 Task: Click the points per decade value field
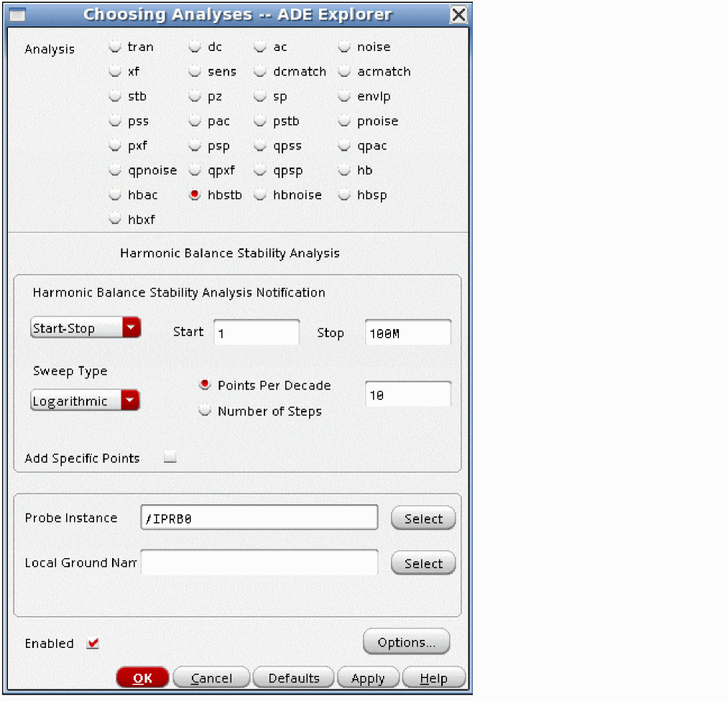[407, 394]
